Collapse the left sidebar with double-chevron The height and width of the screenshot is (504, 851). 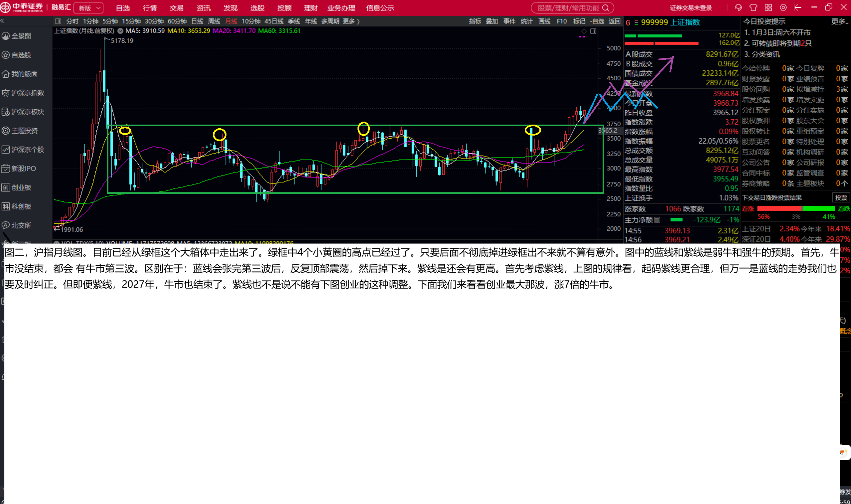pyautogui.click(x=2, y=21)
